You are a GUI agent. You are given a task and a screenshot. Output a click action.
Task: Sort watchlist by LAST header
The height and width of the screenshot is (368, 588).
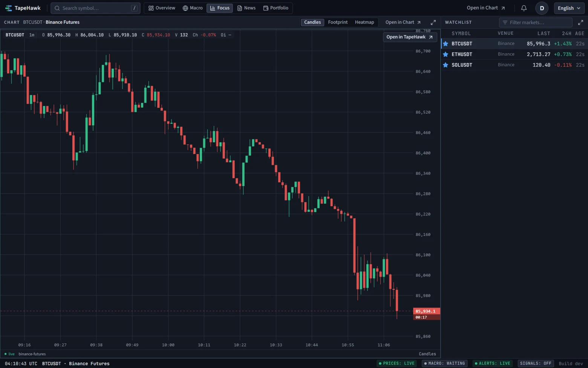click(544, 34)
